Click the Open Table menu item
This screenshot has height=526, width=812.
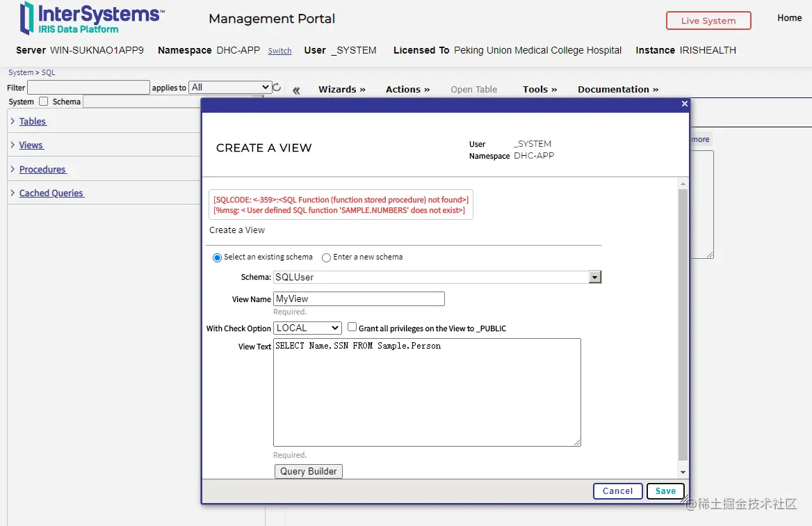pos(474,89)
